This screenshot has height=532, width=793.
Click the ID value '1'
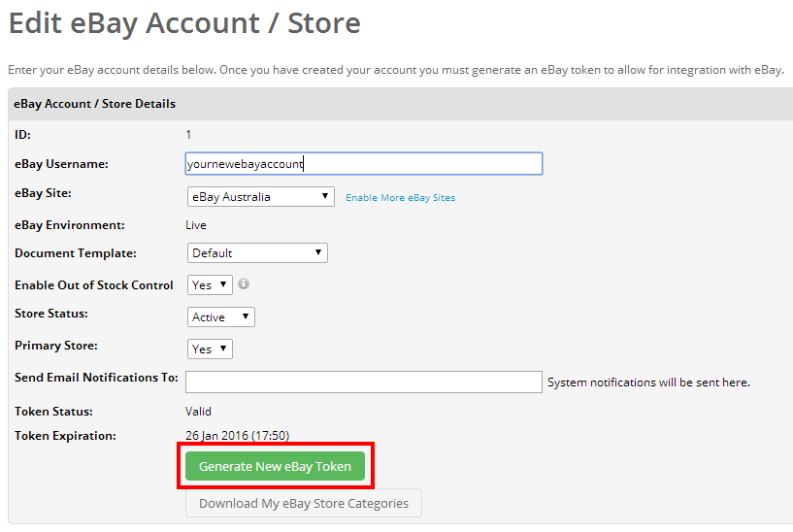click(x=188, y=135)
